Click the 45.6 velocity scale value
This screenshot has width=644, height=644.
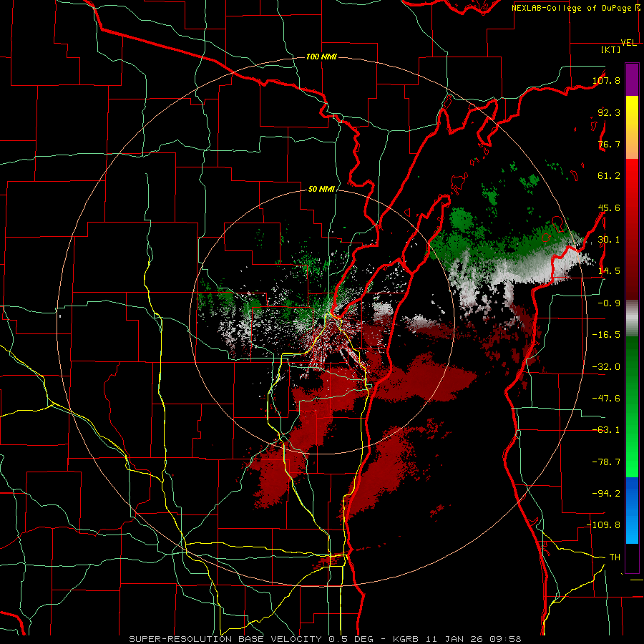tap(609, 208)
